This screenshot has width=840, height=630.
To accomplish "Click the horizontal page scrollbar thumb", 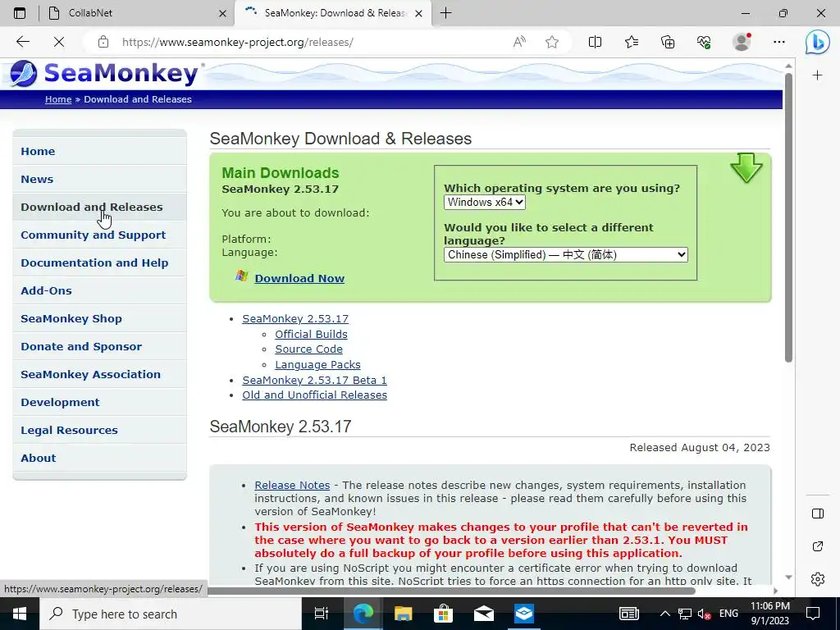I will coord(451,591).
